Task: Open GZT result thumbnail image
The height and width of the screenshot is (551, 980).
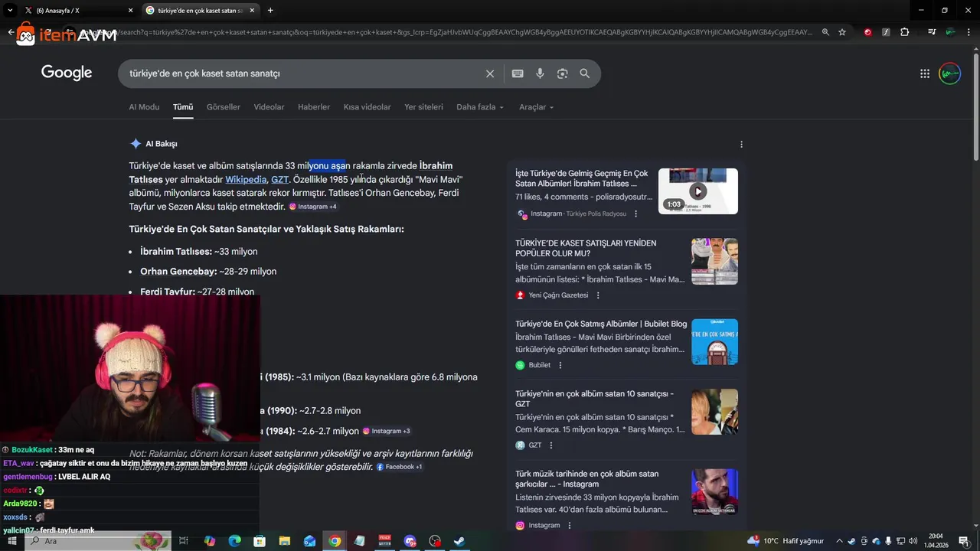Action: (x=714, y=412)
